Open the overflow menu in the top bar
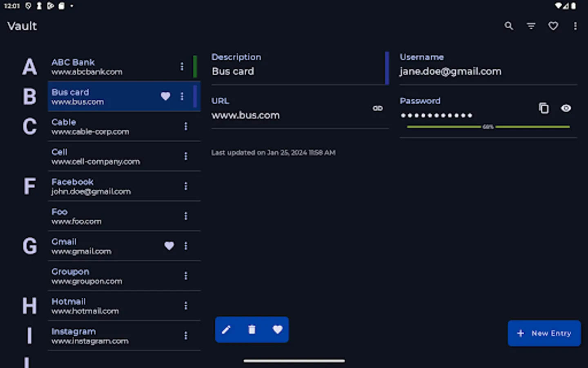This screenshot has width=588, height=368. (x=575, y=26)
